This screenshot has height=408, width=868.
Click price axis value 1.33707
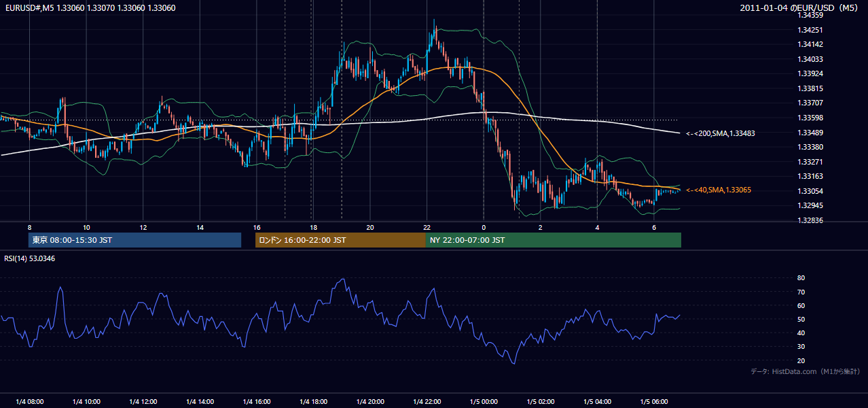point(811,103)
